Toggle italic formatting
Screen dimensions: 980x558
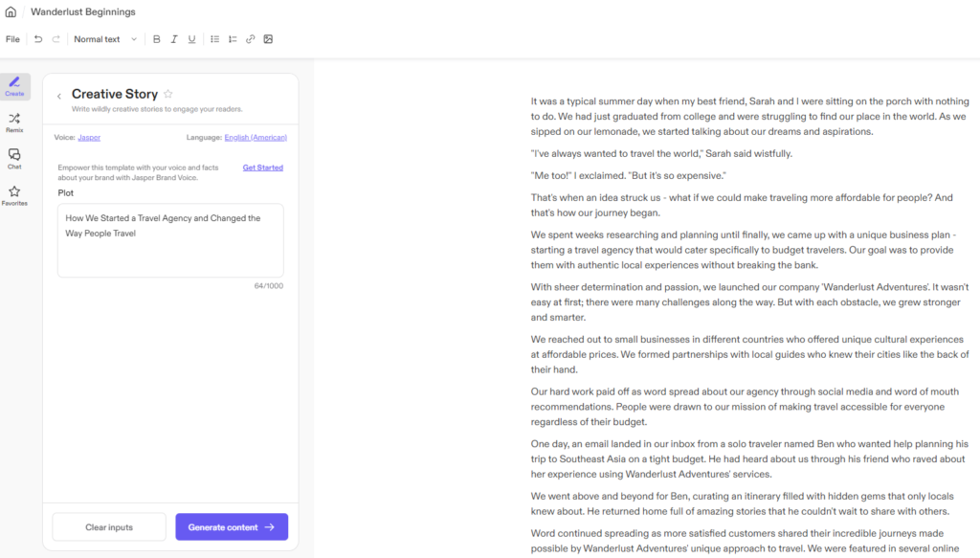point(174,39)
